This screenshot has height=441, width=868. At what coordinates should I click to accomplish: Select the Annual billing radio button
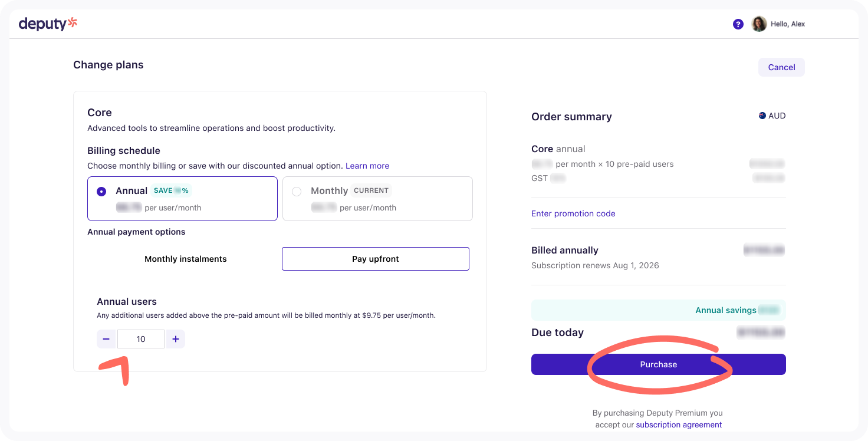(101, 192)
